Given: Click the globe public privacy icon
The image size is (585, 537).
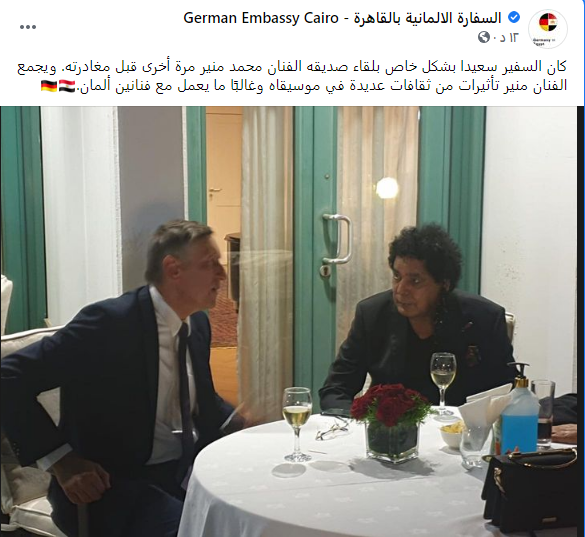Looking at the screenshot, I should point(484,37).
